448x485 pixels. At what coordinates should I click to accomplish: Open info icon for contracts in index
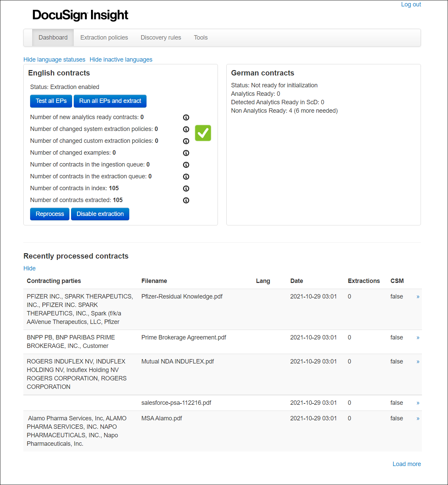point(186,189)
